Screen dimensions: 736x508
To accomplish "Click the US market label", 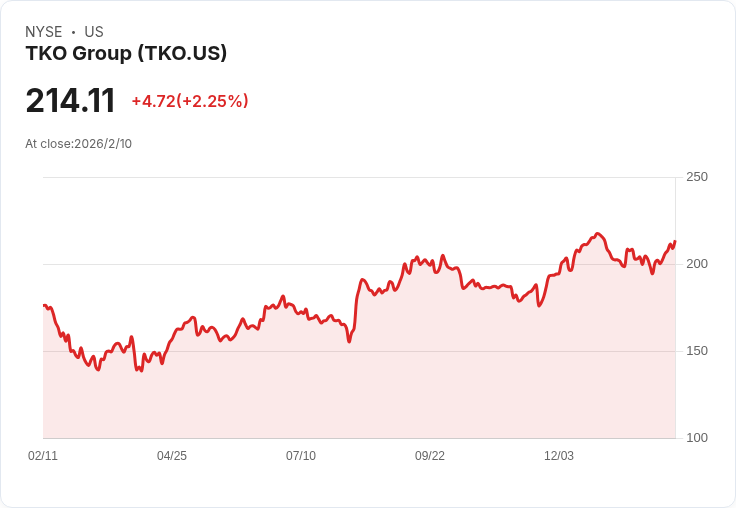I will click(x=94, y=32).
